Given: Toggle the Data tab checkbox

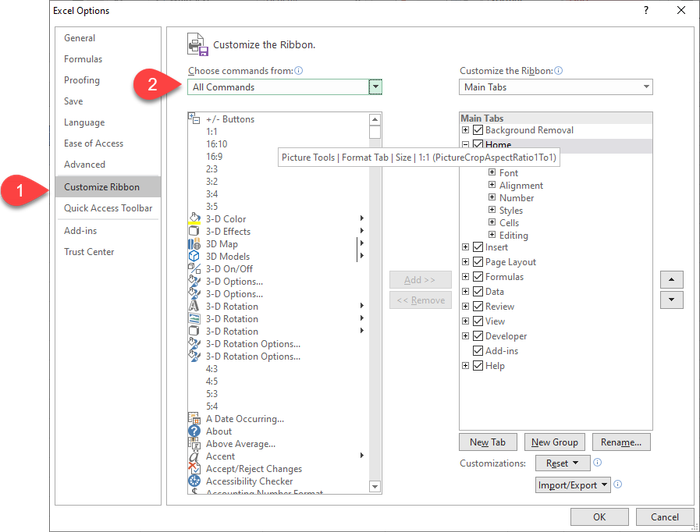Looking at the screenshot, I should pyautogui.click(x=478, y=291).
